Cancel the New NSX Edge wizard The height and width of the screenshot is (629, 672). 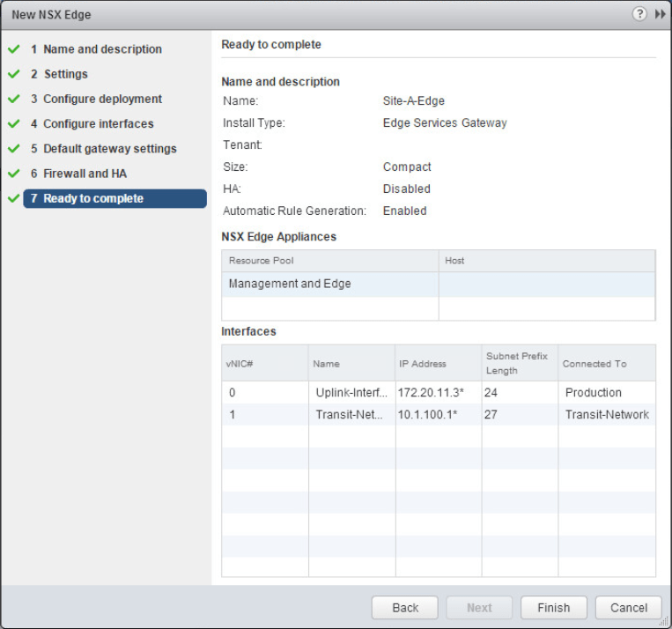(x=629, y=608)
